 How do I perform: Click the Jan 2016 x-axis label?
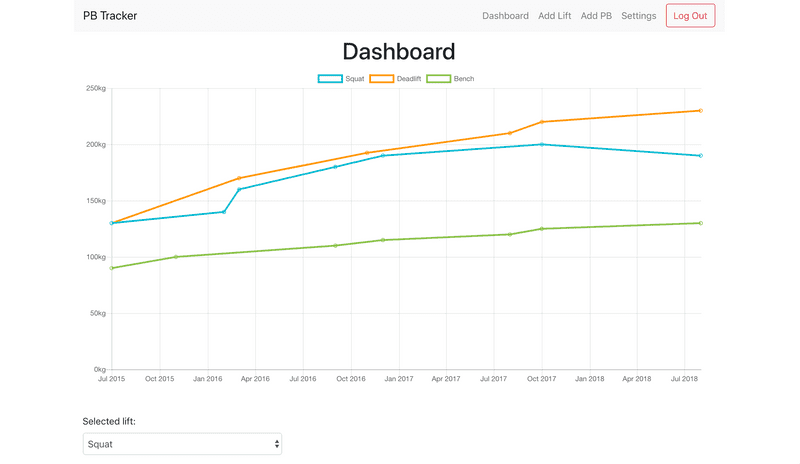pos(208,379)
